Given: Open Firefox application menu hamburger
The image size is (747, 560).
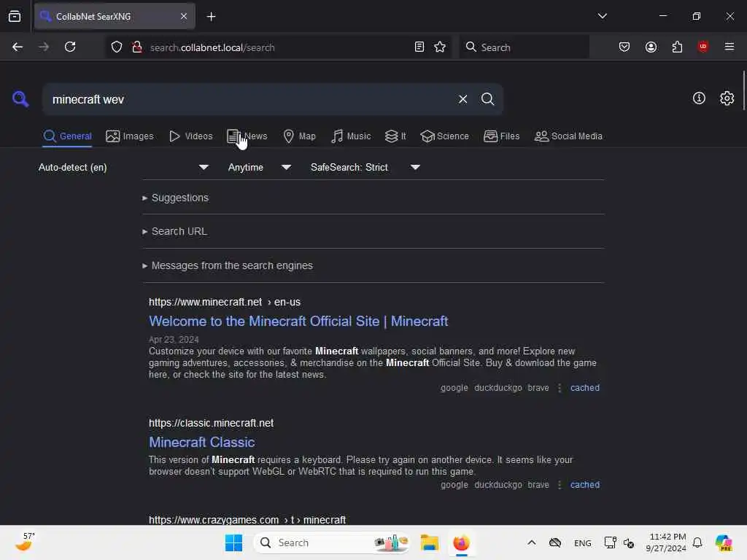Looking at the screenshot, I should click(x=729, y=47).
